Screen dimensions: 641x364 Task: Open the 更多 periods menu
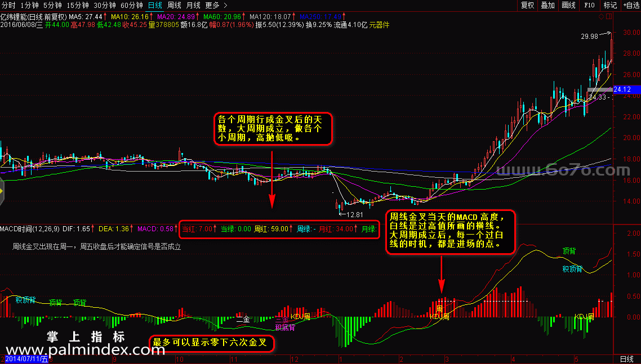pos(212,5)
